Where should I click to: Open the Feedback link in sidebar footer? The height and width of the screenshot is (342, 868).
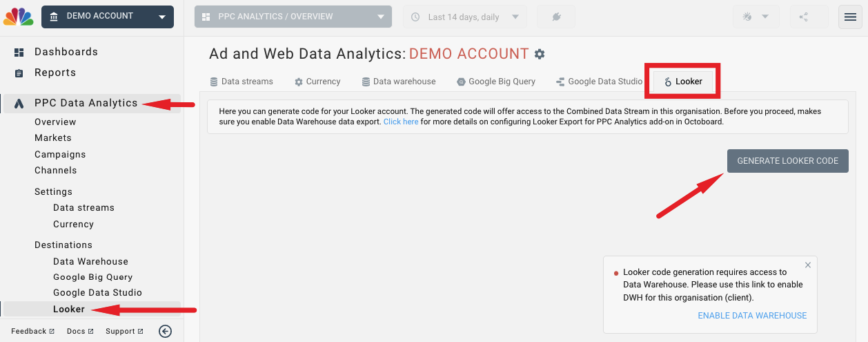pyautogui.click(x=32, y=332)
